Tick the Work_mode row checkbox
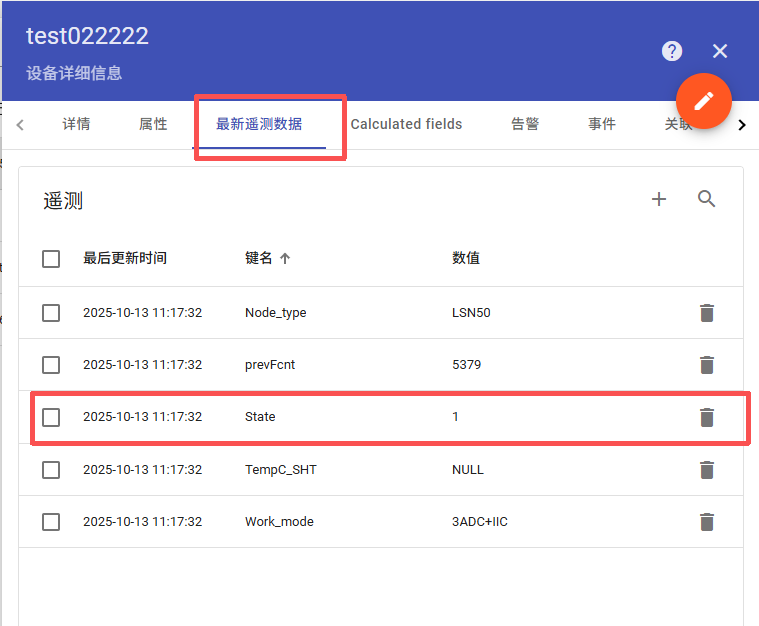The height and width of the screenshot is (626, 759). pyautogui.click(x=51, y=521)
